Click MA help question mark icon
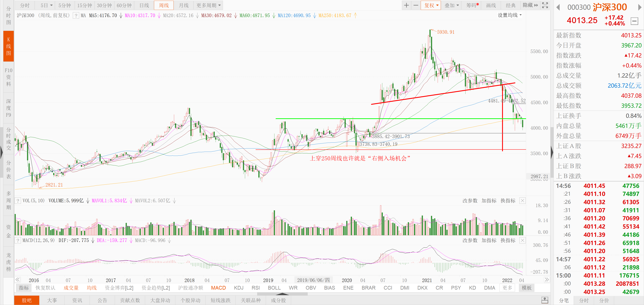Image resolution: width=644 pixels, height=305 pixels. pos(76,15)
